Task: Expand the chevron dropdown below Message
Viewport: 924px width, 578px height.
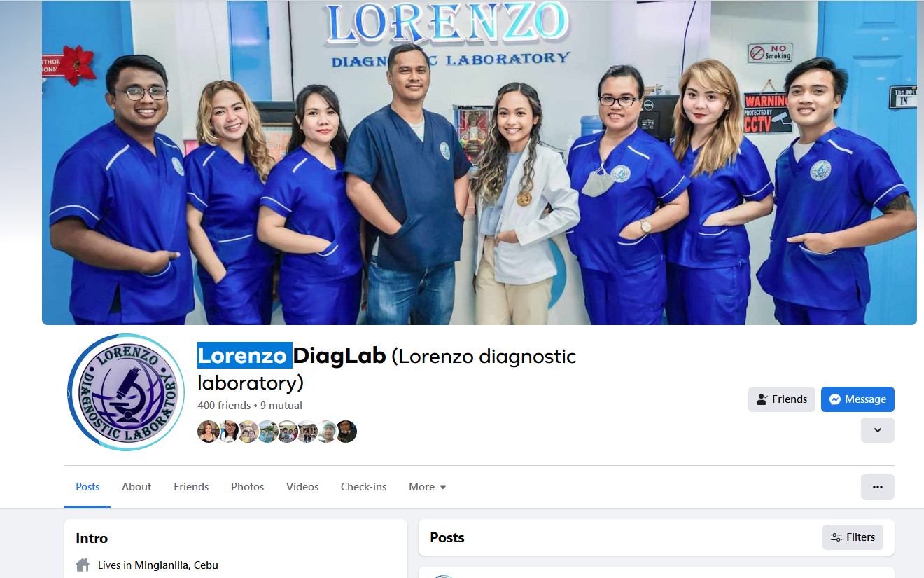Action: [878, 430]
